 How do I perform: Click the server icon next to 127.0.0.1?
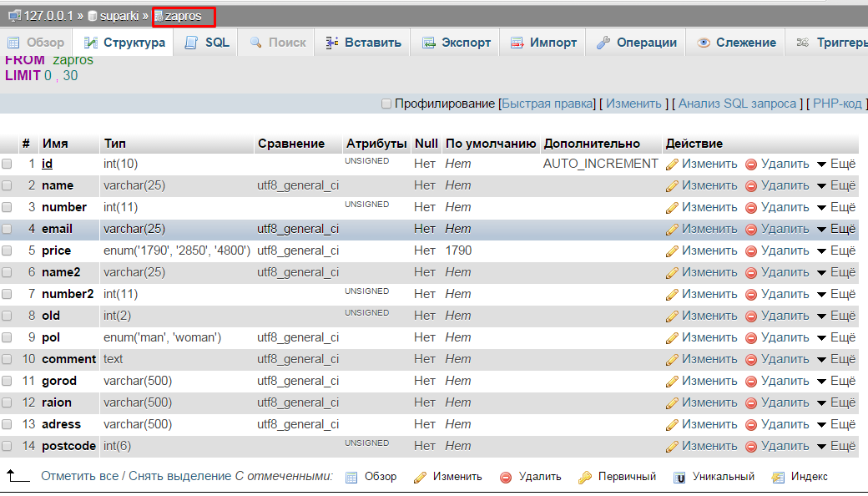point(14,16)
